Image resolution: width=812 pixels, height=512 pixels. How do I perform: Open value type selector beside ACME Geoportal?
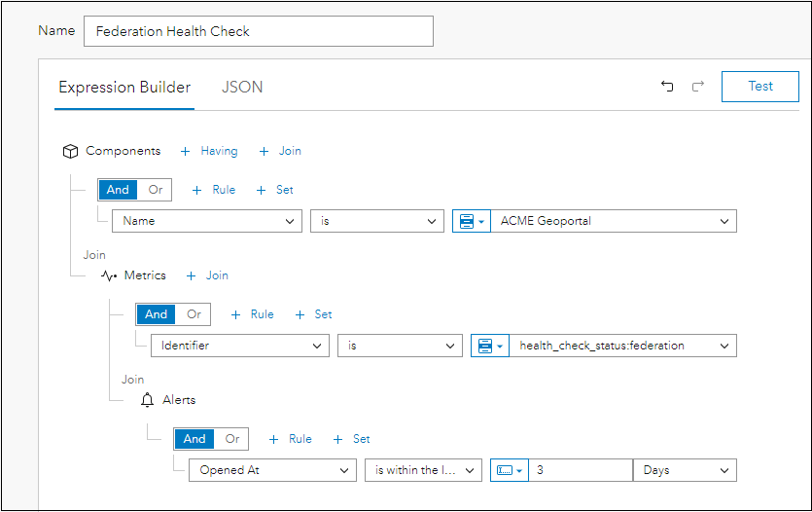pyautogui.click(x=471, y=221)
